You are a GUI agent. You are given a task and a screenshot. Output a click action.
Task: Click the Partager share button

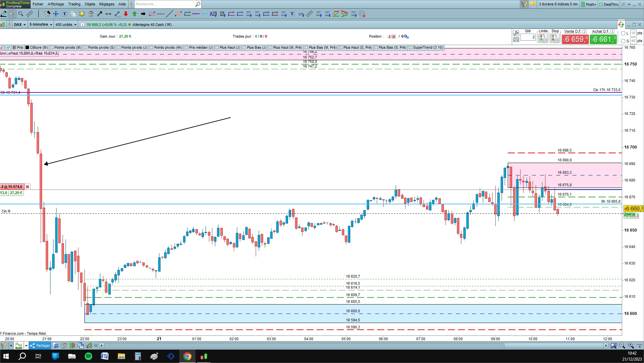[40, 346]
